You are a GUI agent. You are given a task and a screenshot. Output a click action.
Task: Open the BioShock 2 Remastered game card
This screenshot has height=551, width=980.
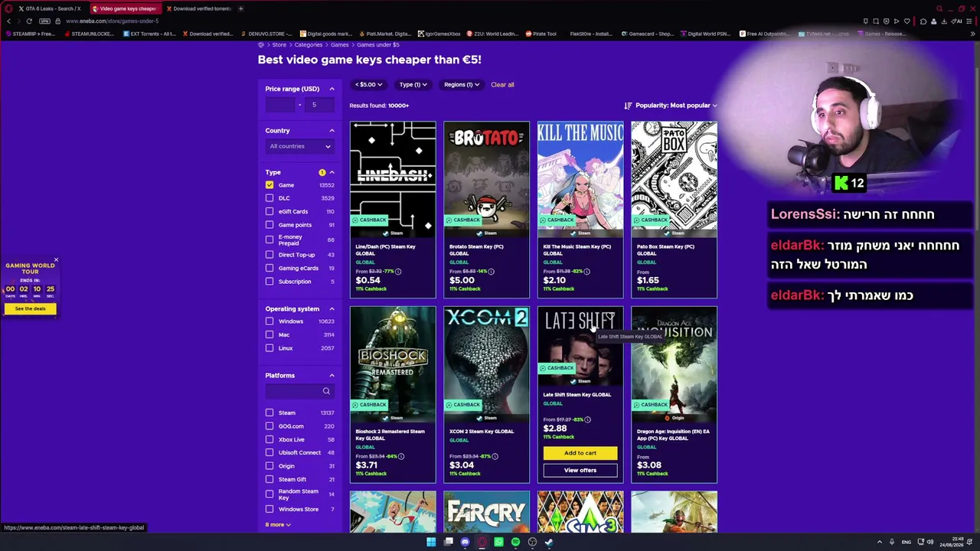click(x=393, y=395)
